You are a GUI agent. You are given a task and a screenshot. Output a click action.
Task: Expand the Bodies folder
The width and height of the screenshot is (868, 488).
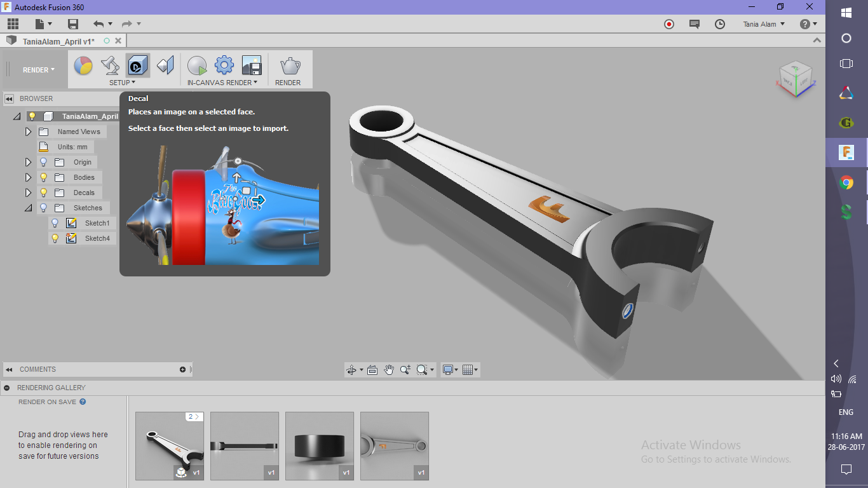pyautogui.click(x=28, y=177)
